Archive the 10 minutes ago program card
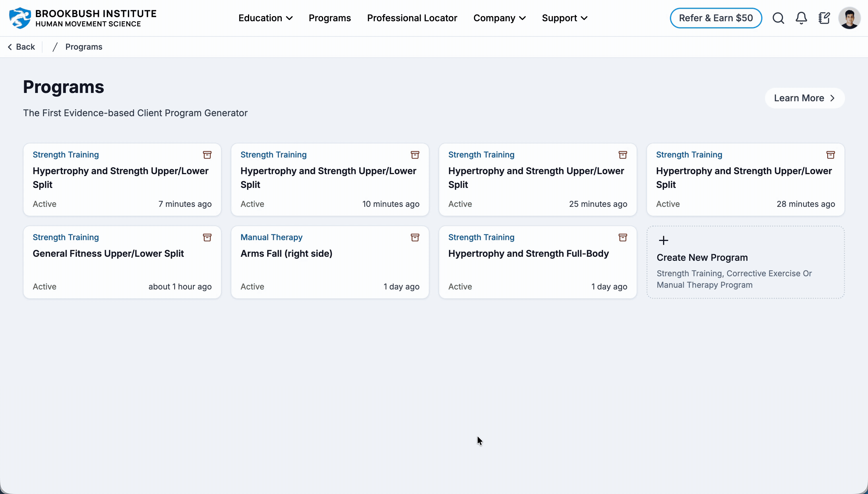 tap(415, 155)
